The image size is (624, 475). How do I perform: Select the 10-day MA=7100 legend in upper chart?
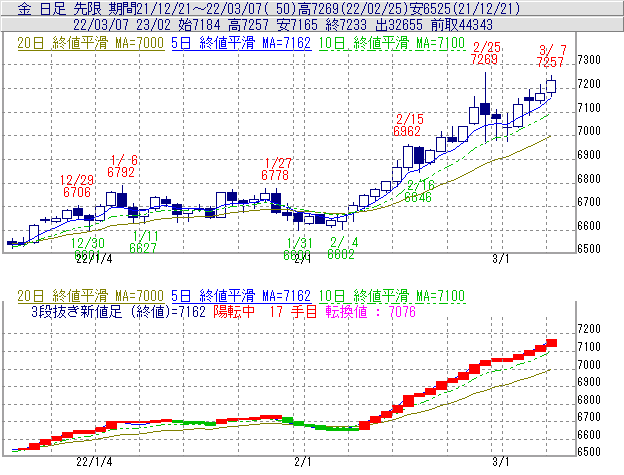pos(392,43)
